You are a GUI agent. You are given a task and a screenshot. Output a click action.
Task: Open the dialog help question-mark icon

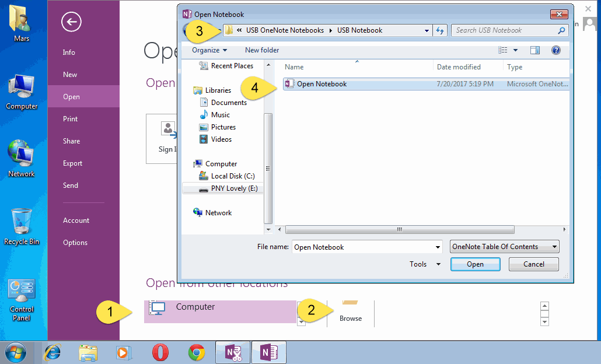tap(555, 50)
